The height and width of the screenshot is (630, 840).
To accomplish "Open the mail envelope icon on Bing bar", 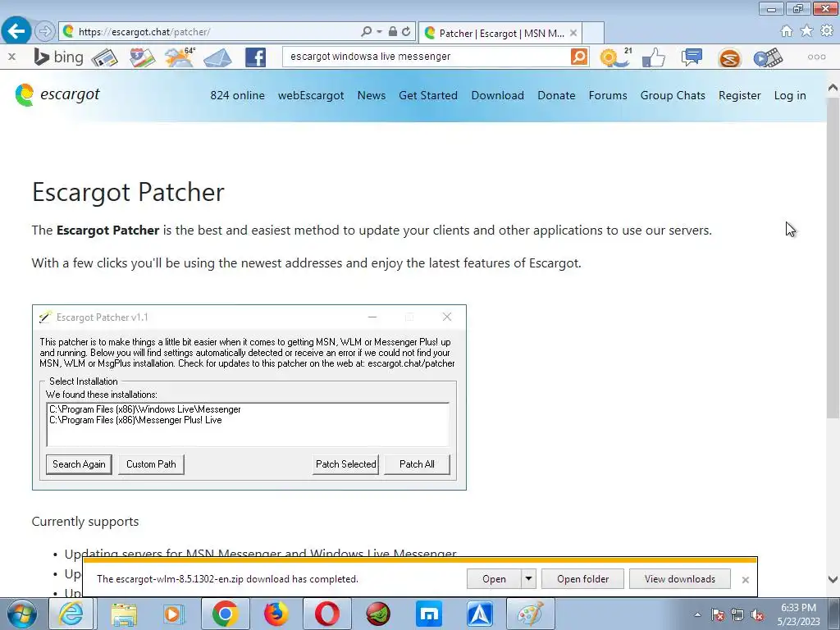I will pyautogui.click(x=217, y=57).
